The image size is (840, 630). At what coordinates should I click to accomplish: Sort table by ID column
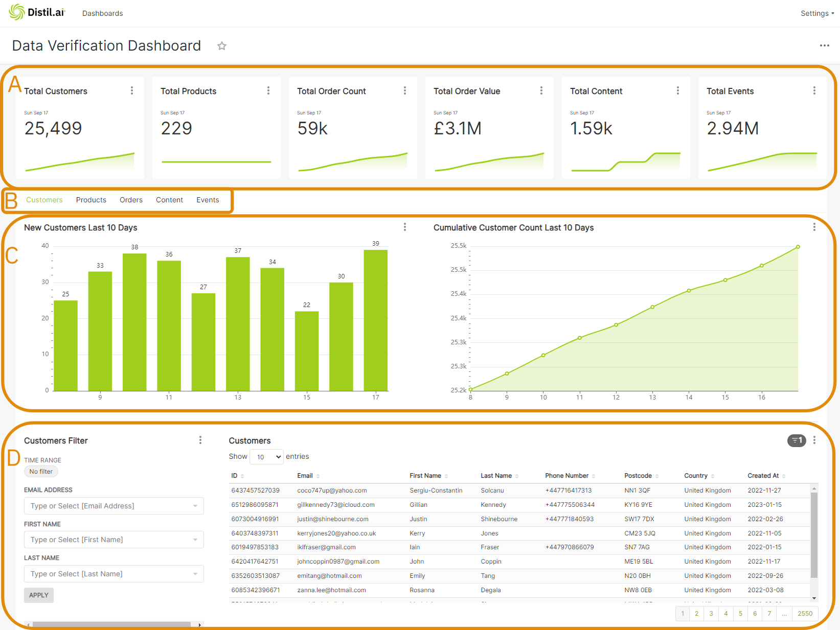237,476
